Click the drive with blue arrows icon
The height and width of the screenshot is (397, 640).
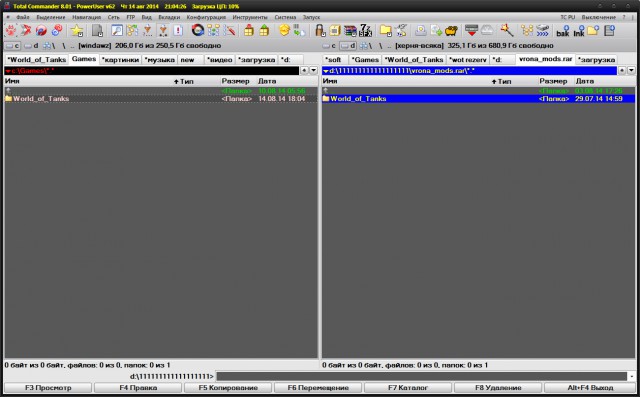(542, 31)
